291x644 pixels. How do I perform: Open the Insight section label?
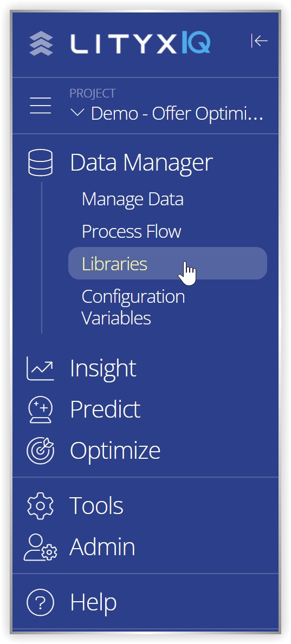103,368
